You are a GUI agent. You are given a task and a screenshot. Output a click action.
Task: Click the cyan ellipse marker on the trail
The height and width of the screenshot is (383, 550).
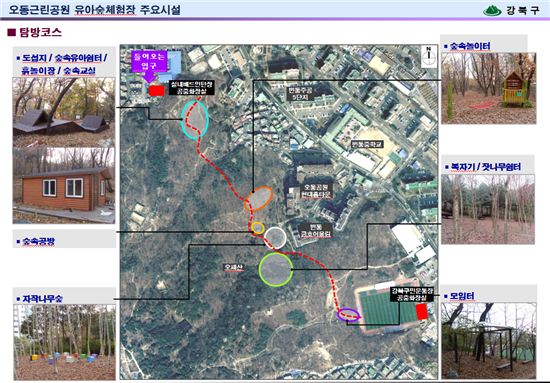pos(195,120)
